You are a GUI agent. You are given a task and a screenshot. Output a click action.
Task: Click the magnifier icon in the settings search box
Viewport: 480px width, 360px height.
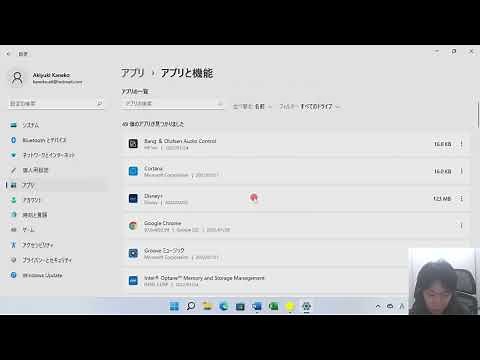pos(99,104)
